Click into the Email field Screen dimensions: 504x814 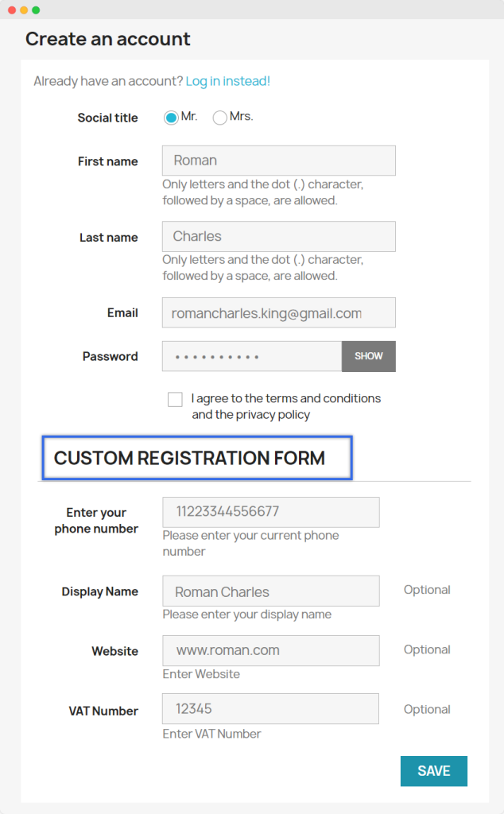[278, 312]
